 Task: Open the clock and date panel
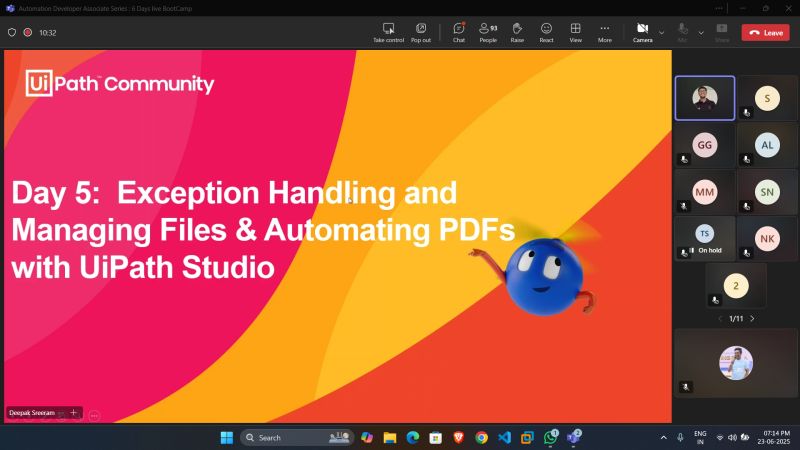tap(773, 438)
